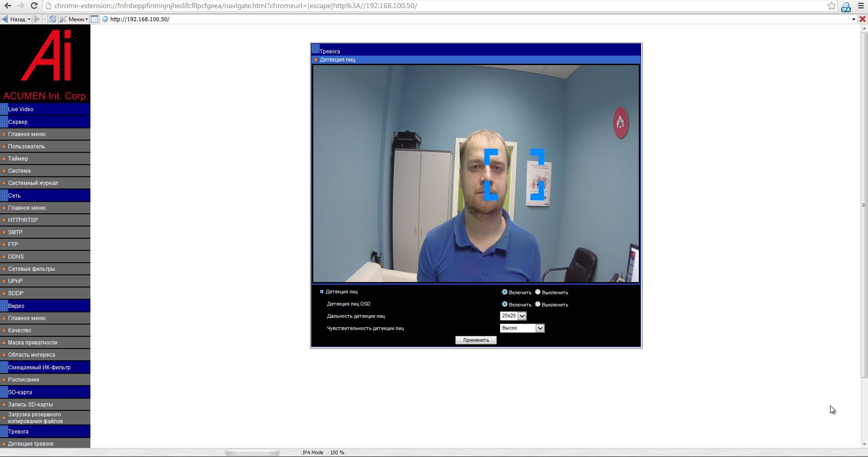Open the Назад history dropdown arrow
Image resolution: width=868 pixels, height=457 pixels.
pyautogui.click(x=29, y=19)
